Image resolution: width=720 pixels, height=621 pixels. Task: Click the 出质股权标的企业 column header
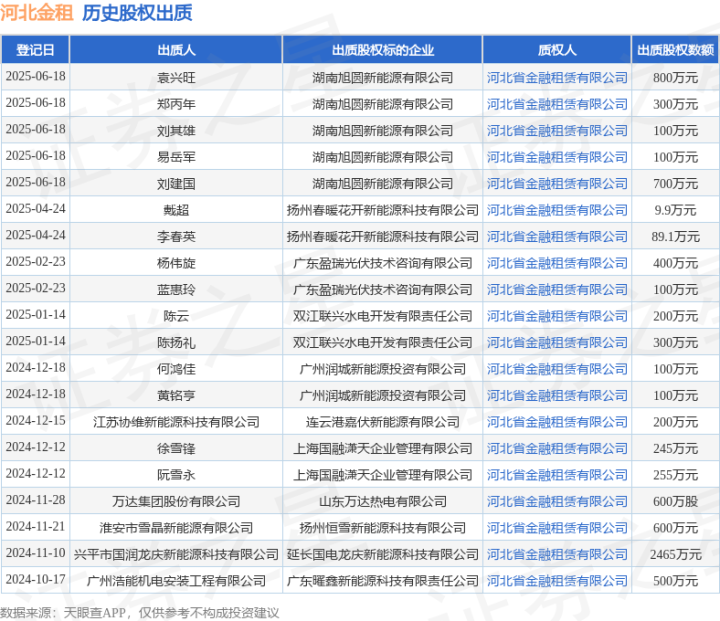tap(382, 50)
